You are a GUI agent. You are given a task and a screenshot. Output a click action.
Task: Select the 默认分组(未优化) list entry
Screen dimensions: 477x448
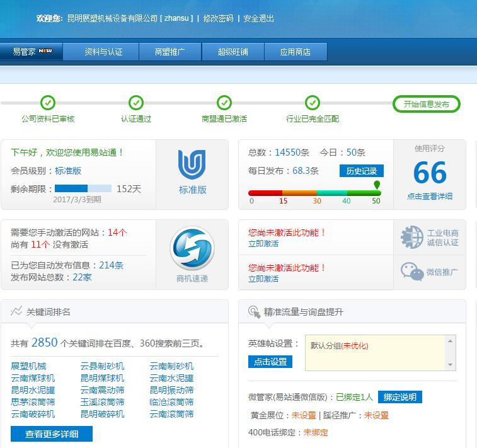click(x=339, y=345)
